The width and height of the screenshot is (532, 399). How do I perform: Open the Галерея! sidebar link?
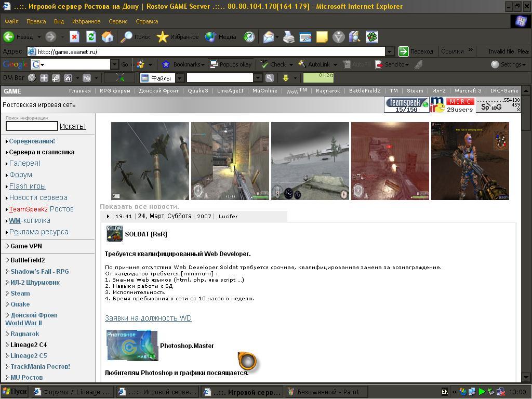[25, 163]
